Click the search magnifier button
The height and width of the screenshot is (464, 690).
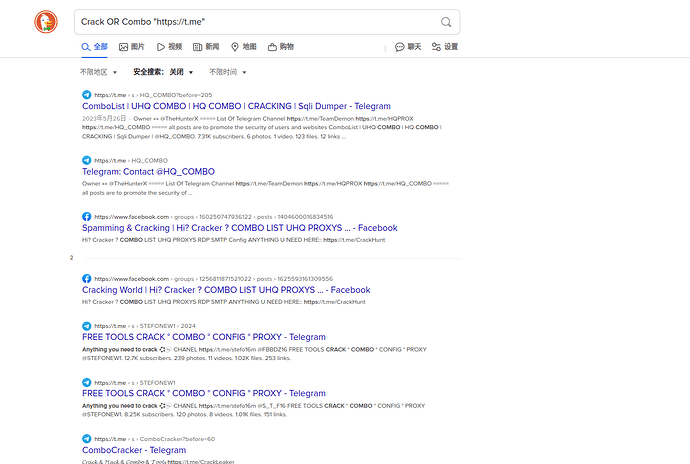(446, 22)
